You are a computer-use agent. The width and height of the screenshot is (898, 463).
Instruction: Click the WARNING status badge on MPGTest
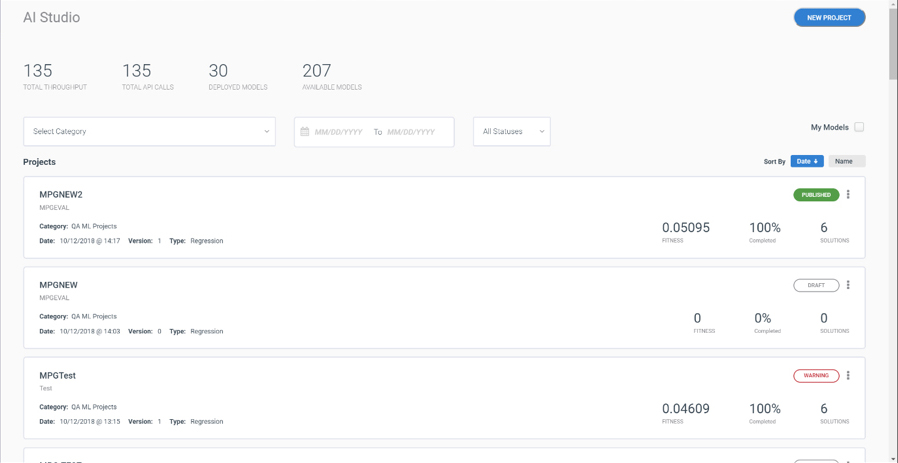click(816, 376)
